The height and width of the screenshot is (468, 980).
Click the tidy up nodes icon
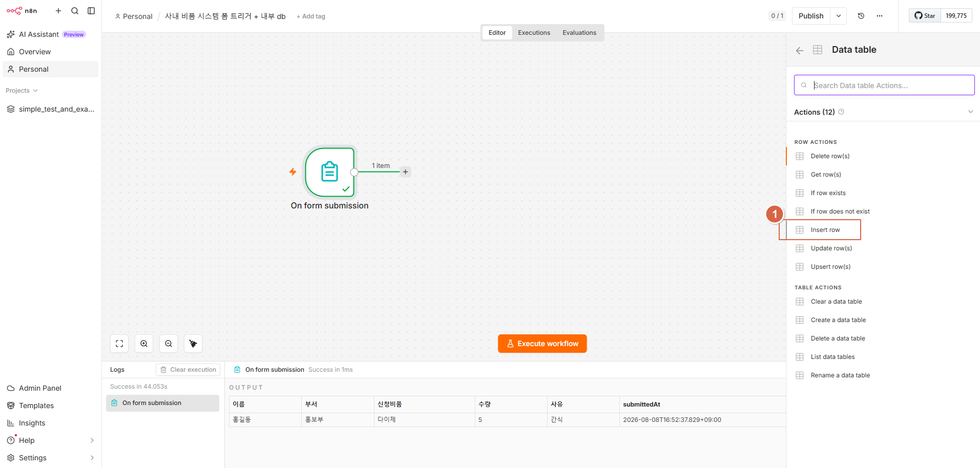[x=193, y=344]
